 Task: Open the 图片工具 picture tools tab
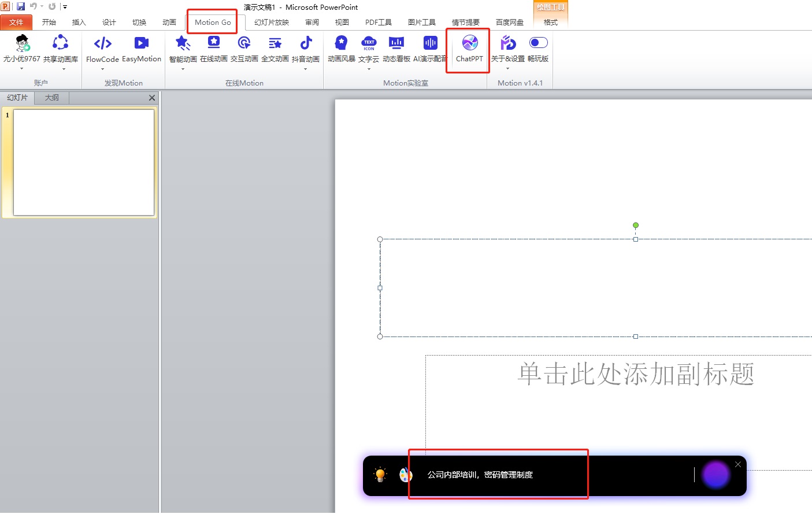click(422, 23)
